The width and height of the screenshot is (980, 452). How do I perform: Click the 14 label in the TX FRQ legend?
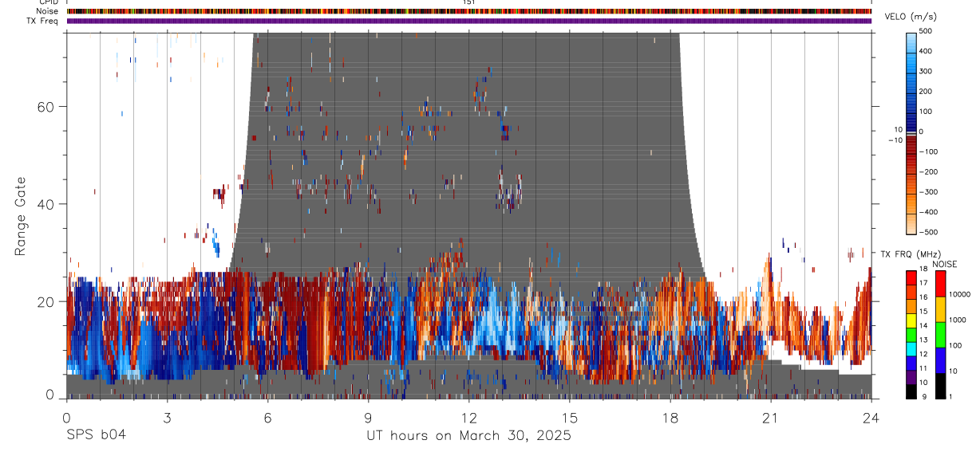tap(924, 325)
